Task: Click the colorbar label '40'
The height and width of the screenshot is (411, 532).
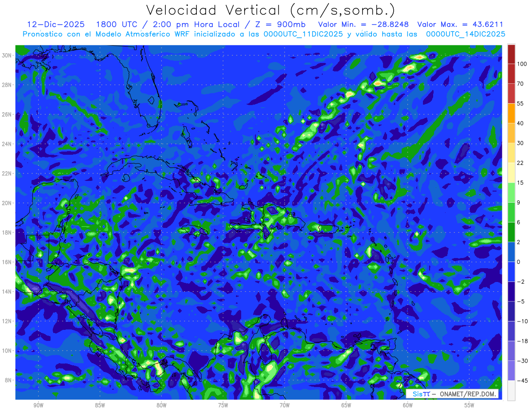Action: click(520, 123)
